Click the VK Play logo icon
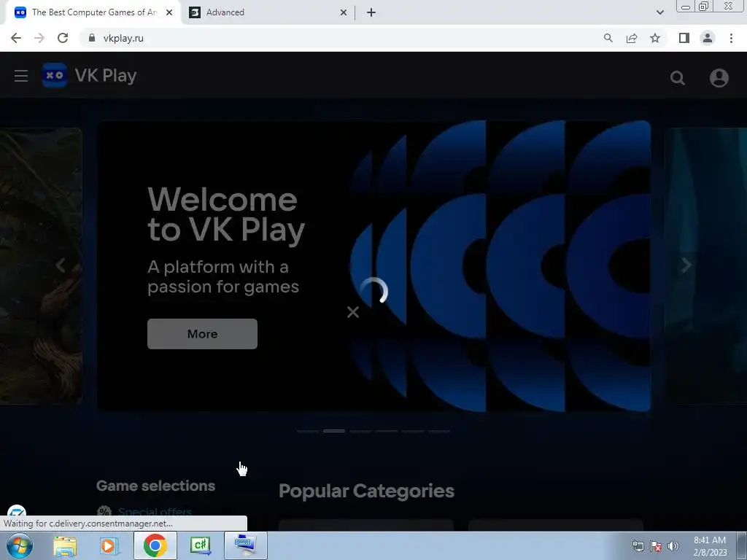Viewport: 747px width, 560px height. click(x=54, y=75)
